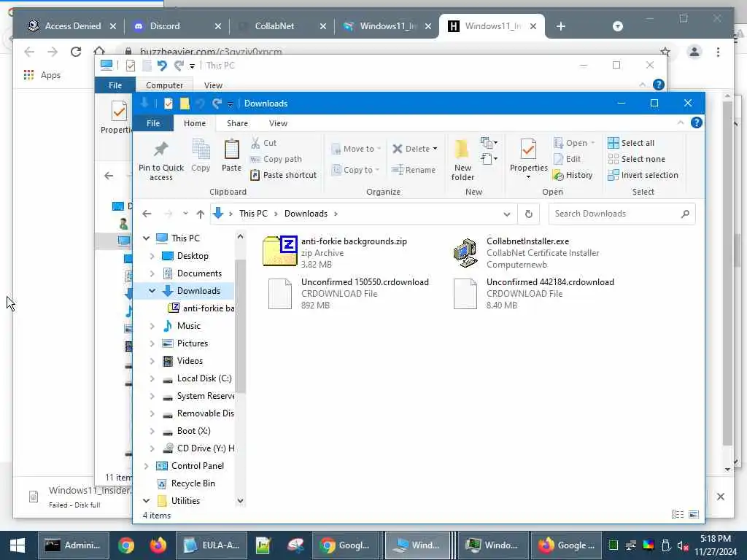Switch to View tab in Downloads
The height and width of the screenshot is (560, 747).
coord(278,123)
